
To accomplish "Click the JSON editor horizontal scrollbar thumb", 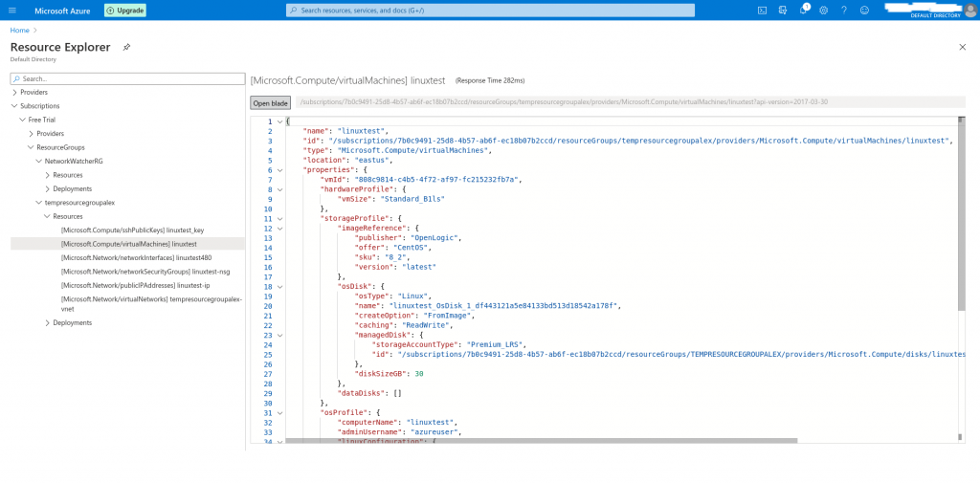I will click(542, 441).
